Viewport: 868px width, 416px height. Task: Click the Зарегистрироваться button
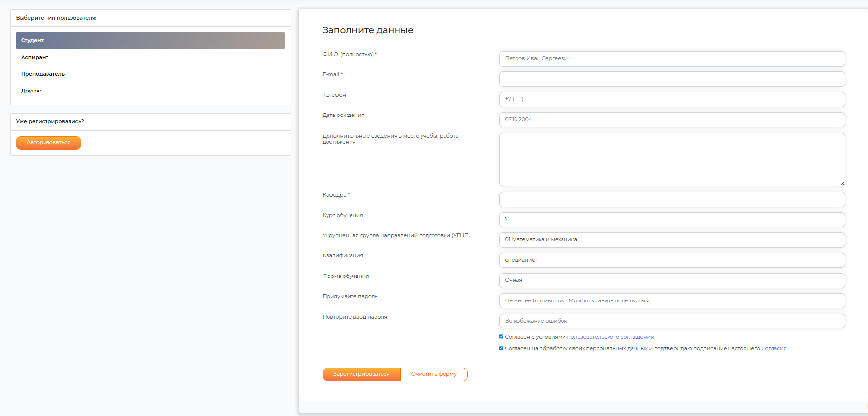pos(361,374)
